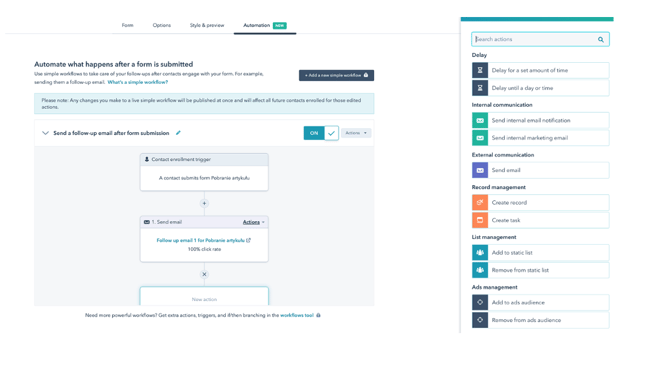Viewport: 668px width, 377px height.
Task: Click the orange Create task icon
Action: pyautogui.click(x=480, y=220)
